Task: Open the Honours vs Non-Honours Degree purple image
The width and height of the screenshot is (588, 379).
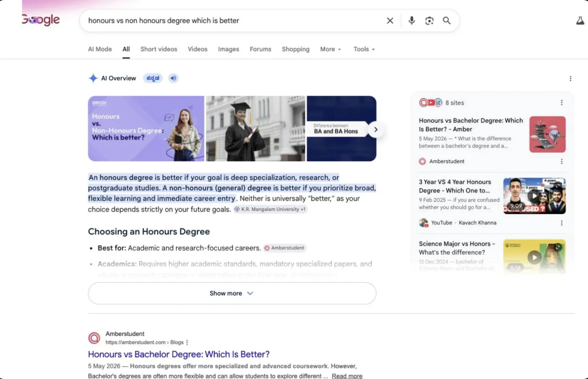Action: coord(146,129)
